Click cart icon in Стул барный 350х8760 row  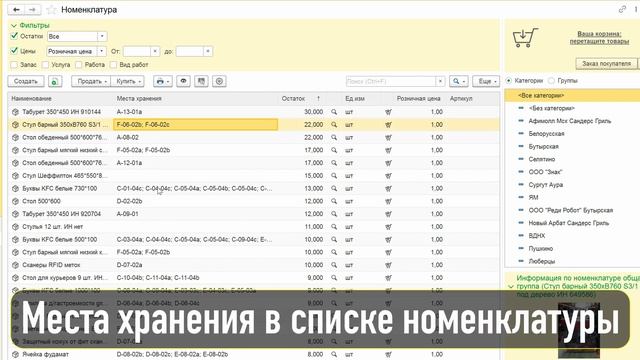388,125
